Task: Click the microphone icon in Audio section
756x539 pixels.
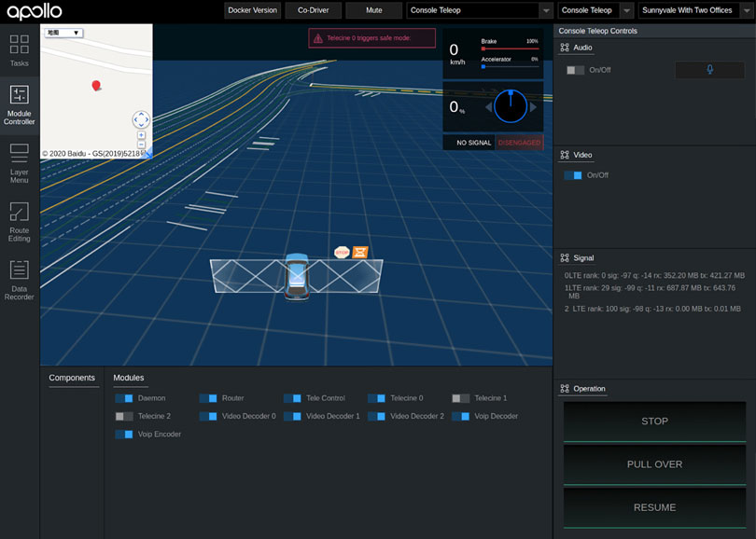Action: (709, 70)
